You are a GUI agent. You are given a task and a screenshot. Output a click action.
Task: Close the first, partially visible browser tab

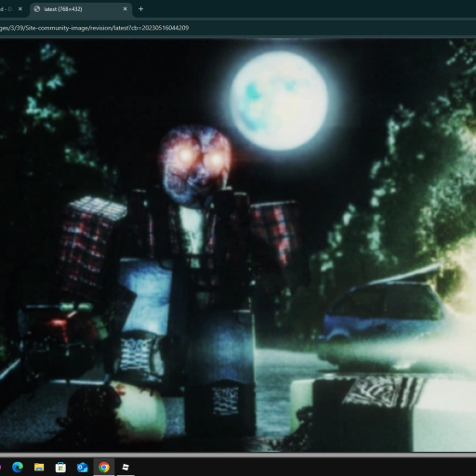(20, 9)
